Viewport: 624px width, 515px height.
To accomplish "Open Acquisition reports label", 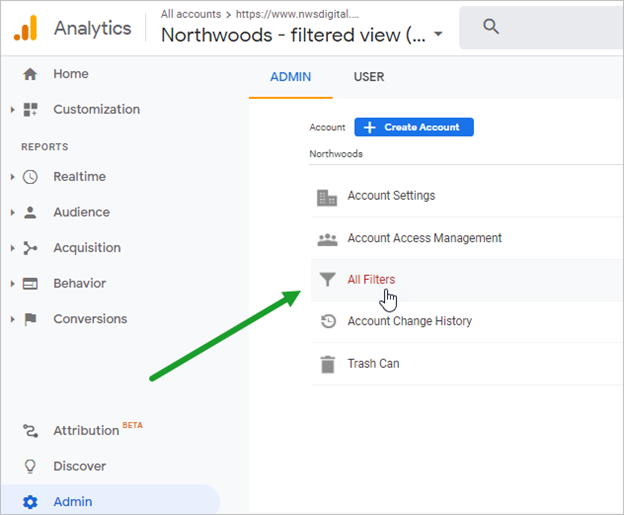I will click(87, 248).
